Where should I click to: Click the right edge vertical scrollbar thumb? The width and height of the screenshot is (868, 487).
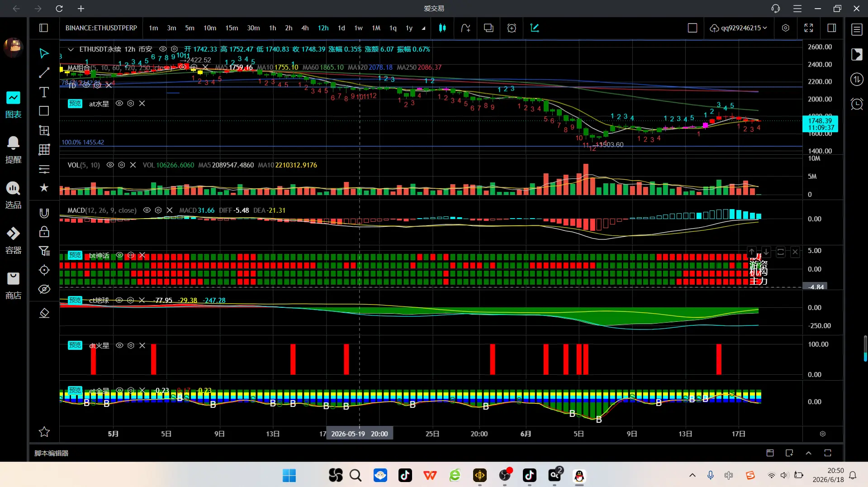[865, 349]
